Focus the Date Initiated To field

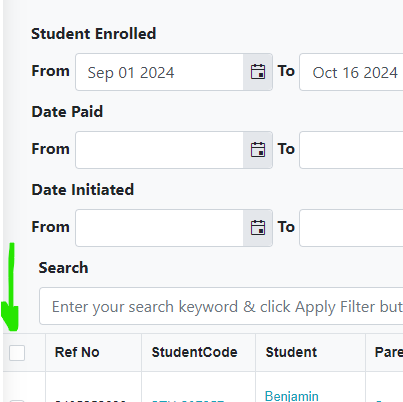click(351, 228)
